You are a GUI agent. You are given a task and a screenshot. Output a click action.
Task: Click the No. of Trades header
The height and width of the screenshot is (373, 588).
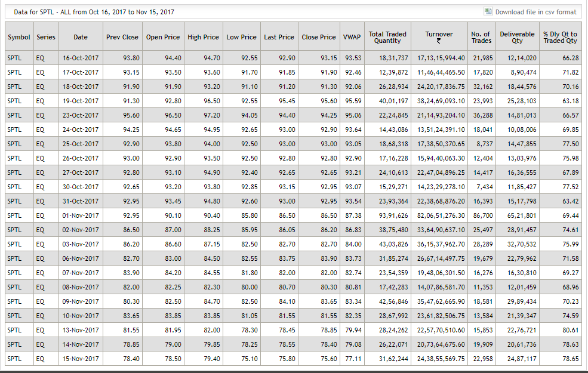click(x=481, y=37)
